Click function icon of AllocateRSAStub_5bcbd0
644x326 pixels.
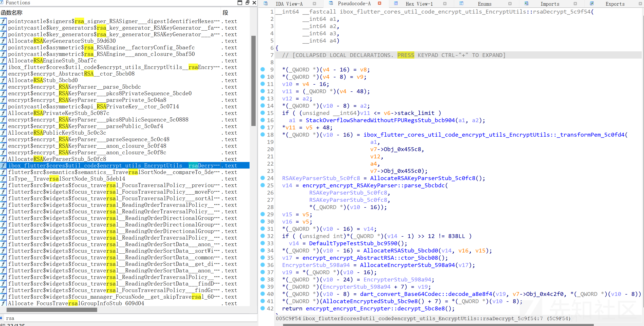[x=3, y=80]
